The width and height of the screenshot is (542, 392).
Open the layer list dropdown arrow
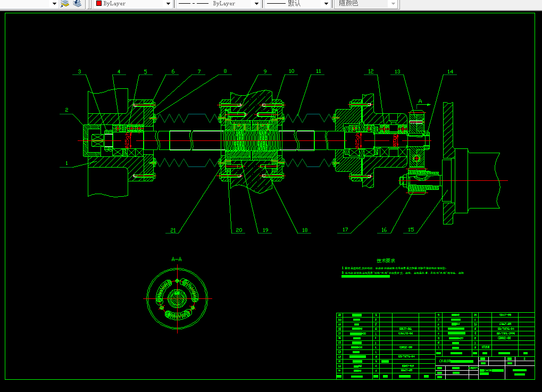[54, 4]
